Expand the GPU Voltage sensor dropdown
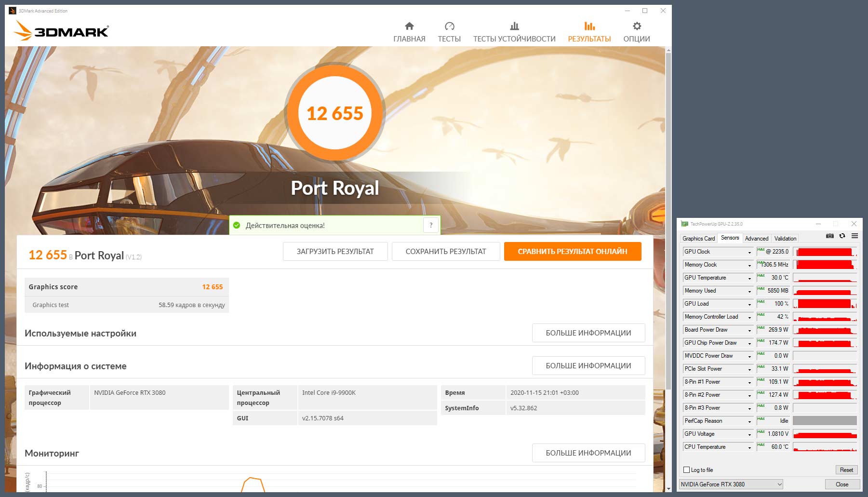The width and height of the screenshot is (868, 497). (749, 434)
